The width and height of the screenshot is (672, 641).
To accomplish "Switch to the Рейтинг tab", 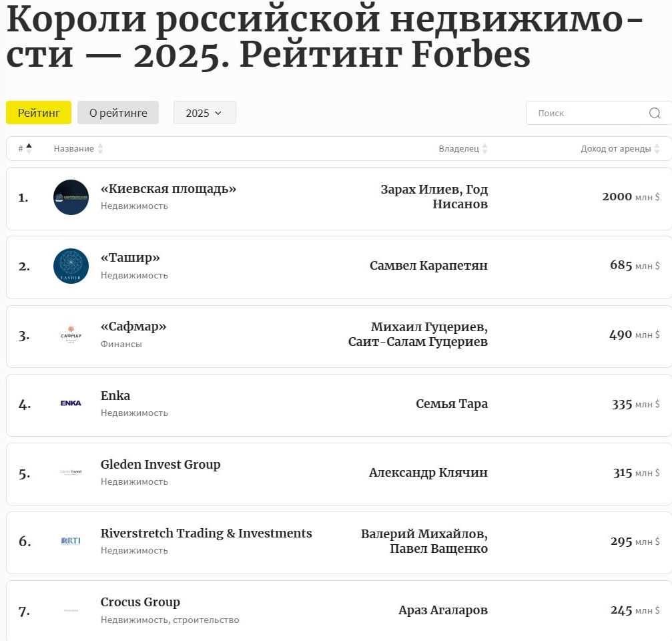I will [39, 113].
